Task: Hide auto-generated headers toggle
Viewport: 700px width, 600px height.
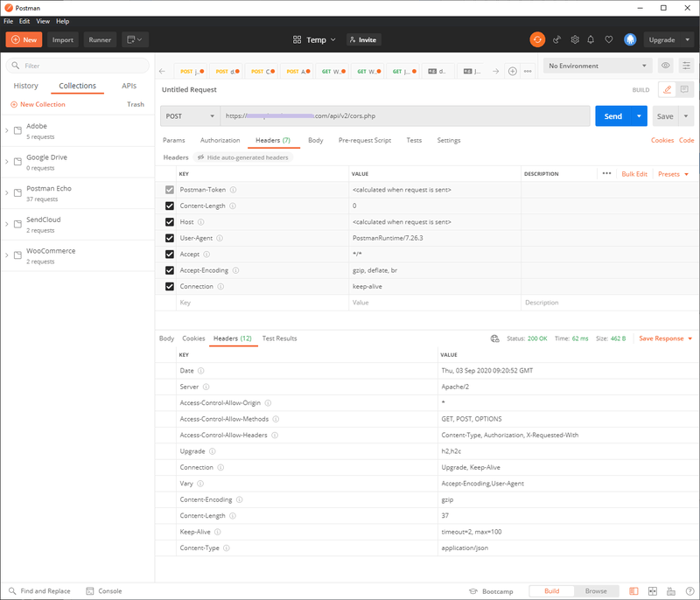Action: [243, 157]
